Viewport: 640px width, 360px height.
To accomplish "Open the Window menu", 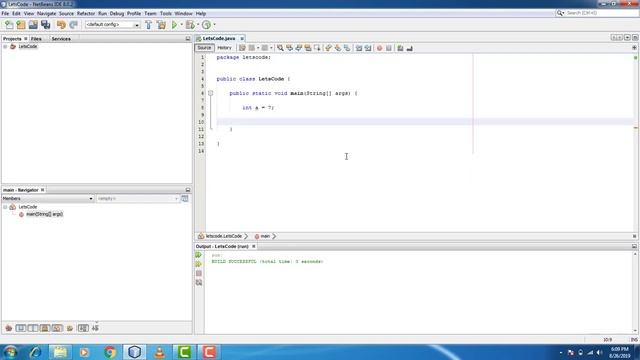I will (x=183, y=13).
